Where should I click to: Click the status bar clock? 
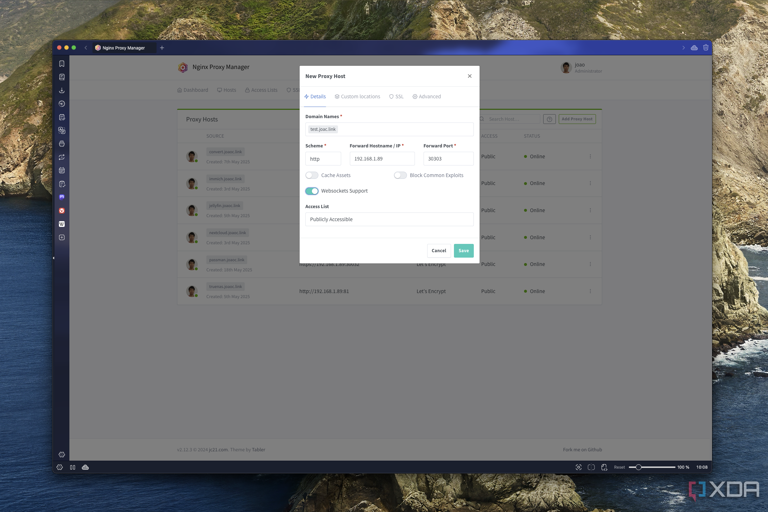(702, 467)
